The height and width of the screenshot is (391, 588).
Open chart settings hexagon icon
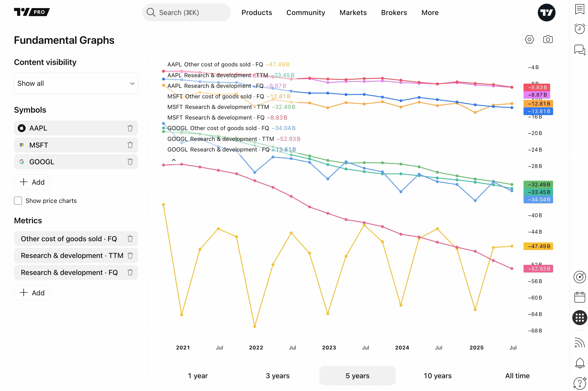click(x=529, y=39)
